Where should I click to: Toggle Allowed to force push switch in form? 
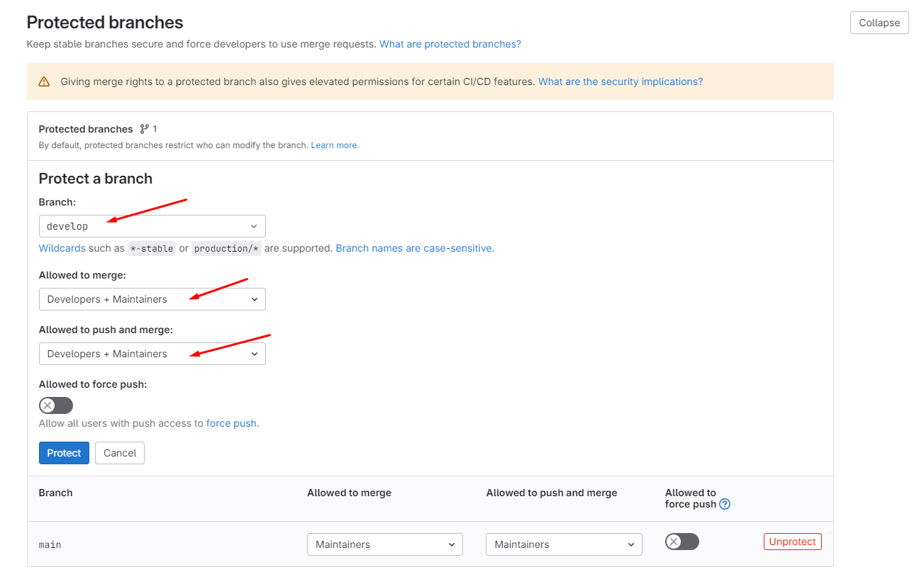(56, 405)
